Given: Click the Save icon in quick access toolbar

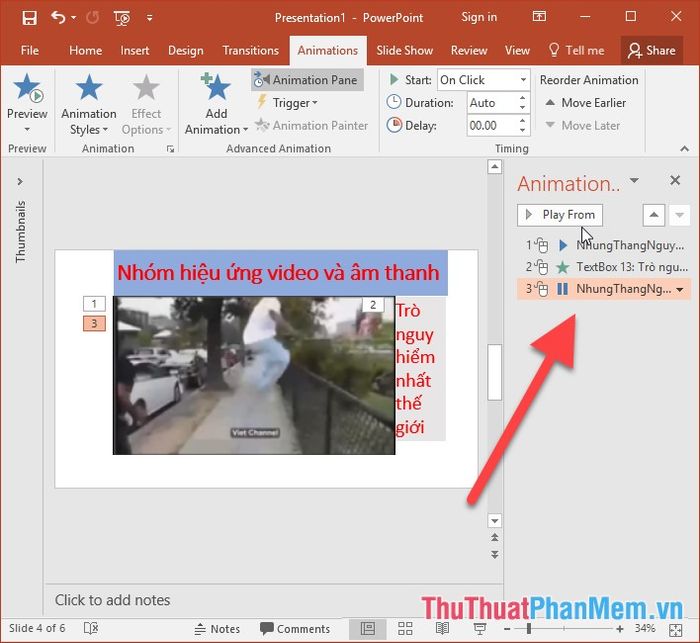Looking at the screenshot, I should click(29, 18).
